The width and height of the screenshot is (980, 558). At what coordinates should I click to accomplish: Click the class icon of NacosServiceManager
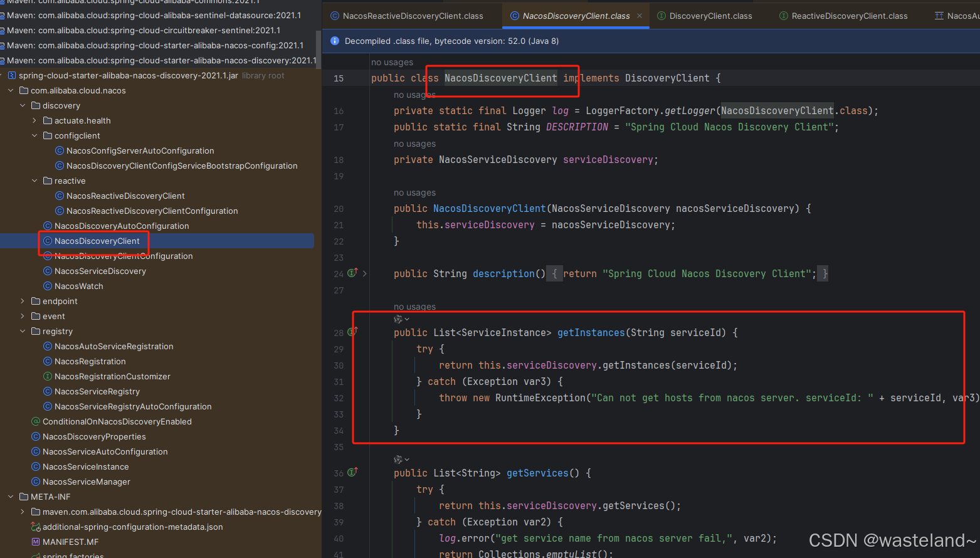36,482
